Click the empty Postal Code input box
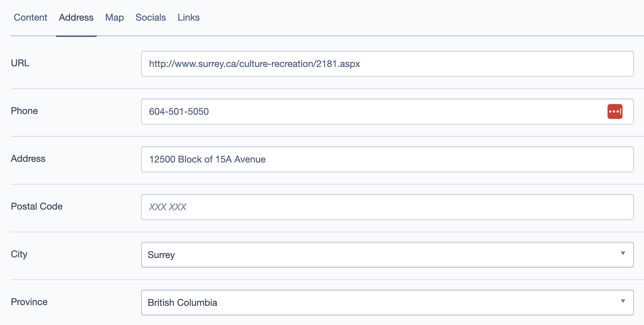The width and height of the screenshot is (644, 325). point(387,207)
